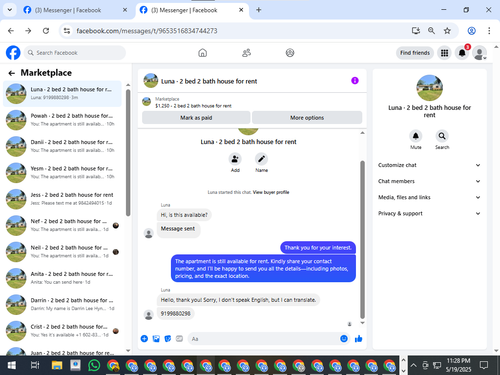Click the Facebook logo icon

pos(13,53)
